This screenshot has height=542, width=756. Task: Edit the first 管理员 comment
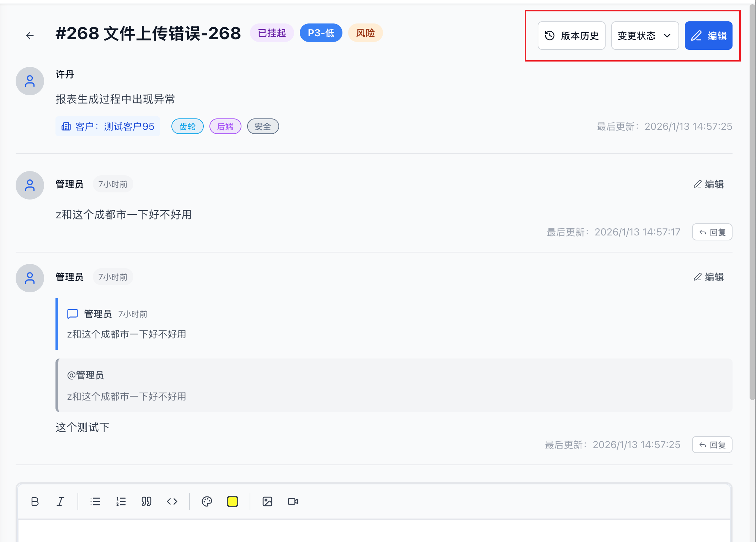click(709, 184)
